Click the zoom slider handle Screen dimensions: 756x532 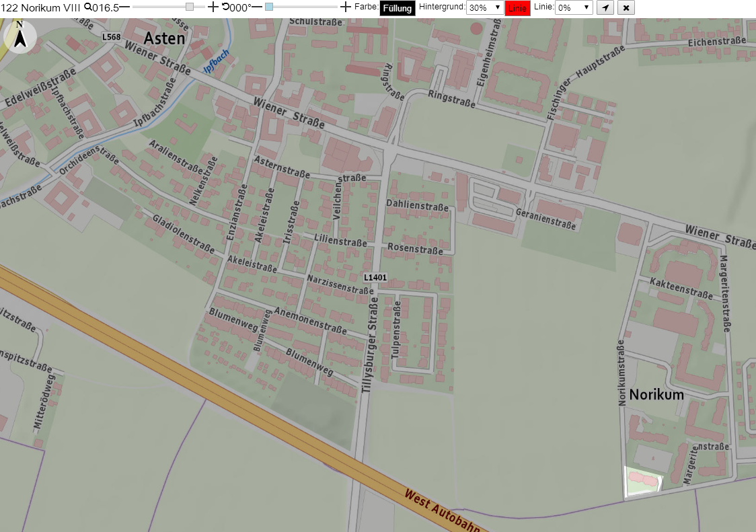(x=190, y=7)
